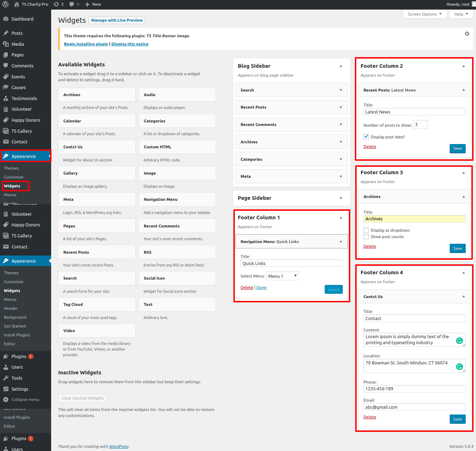476x451 pixels.
Task: Open the updates icon in admin bar
Action: click(56, 4)
